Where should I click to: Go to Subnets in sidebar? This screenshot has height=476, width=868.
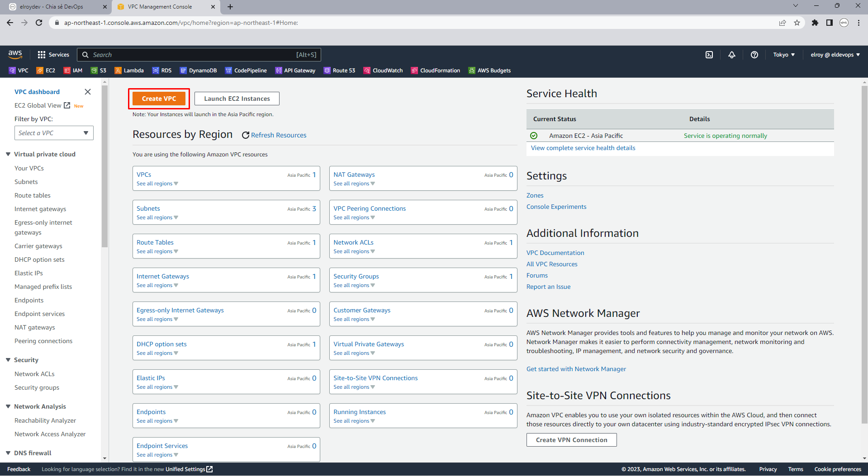[x=26, y=182]
